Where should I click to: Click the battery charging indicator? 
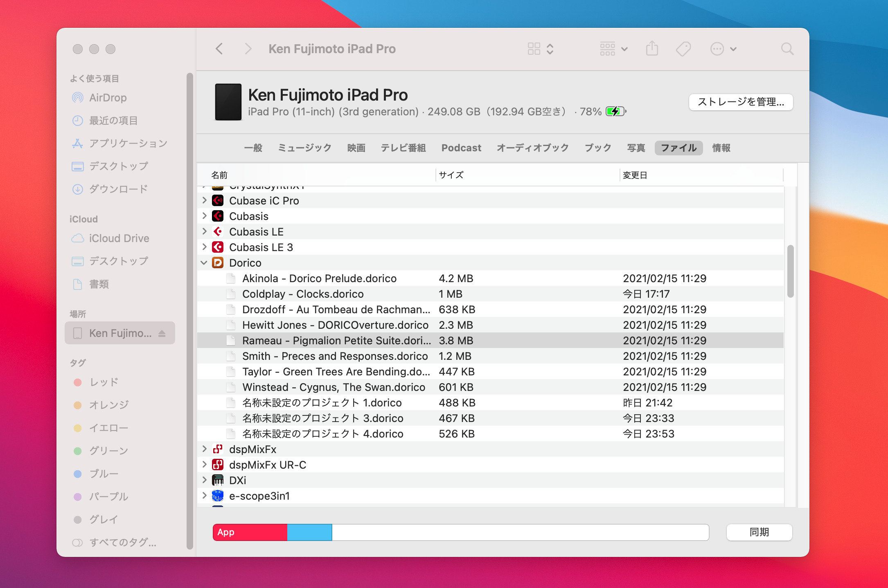click(616, 111)
